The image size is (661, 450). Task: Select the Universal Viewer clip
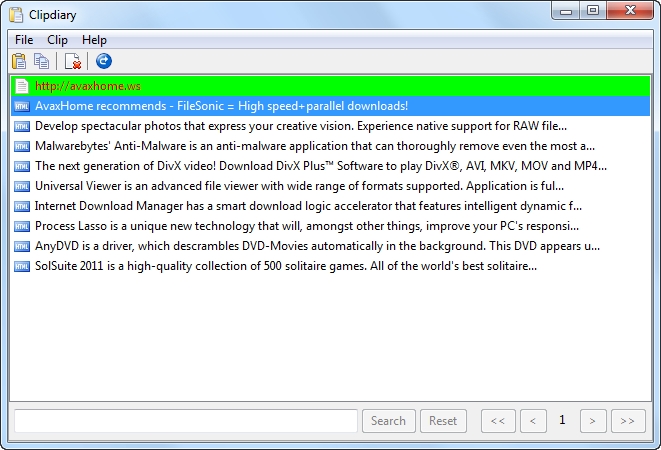coord(330,186)
